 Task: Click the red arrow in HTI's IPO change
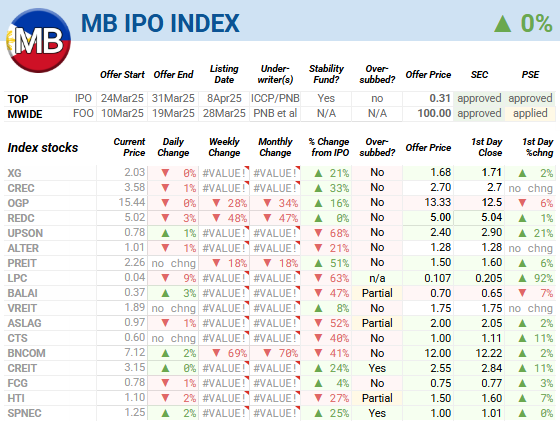319,398
